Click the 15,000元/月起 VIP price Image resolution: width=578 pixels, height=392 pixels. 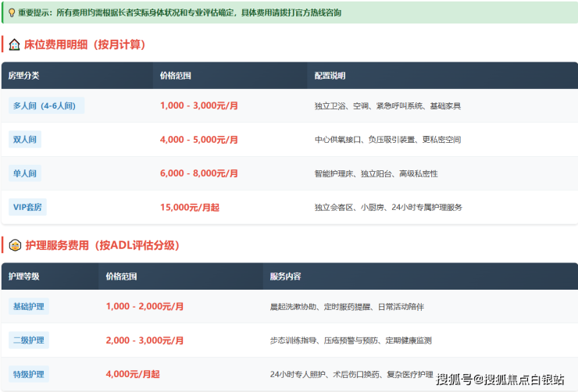coord(190,208)
